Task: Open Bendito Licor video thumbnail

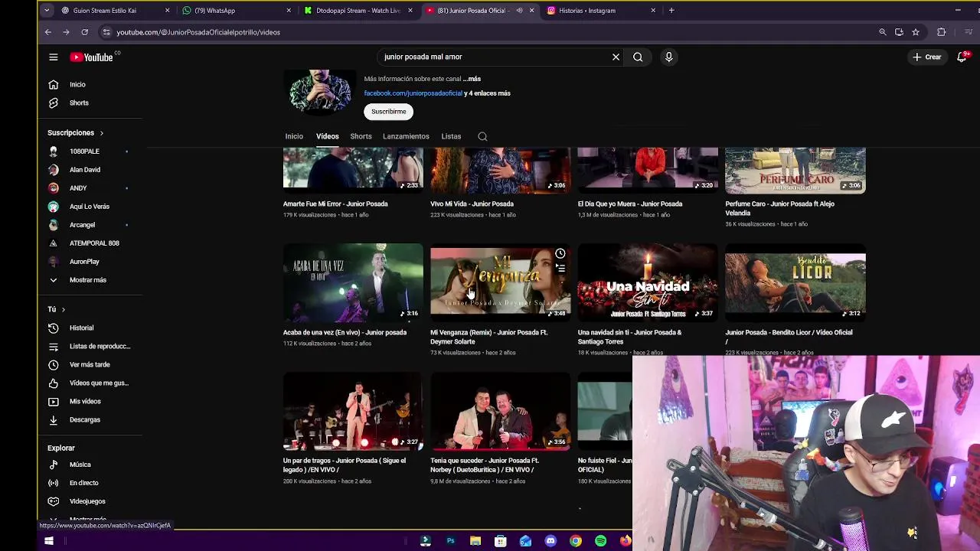Action: [x=795, y=282]
